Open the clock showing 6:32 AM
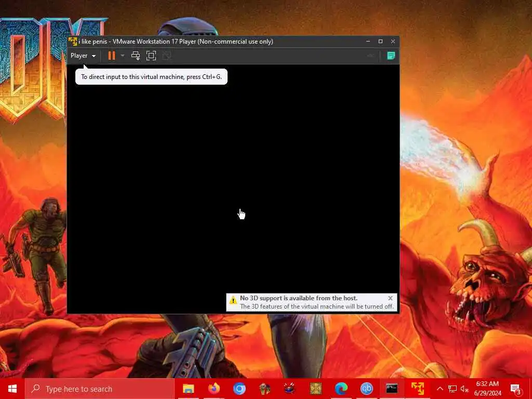This screenshot has height=399, width=532. (487, 389)
